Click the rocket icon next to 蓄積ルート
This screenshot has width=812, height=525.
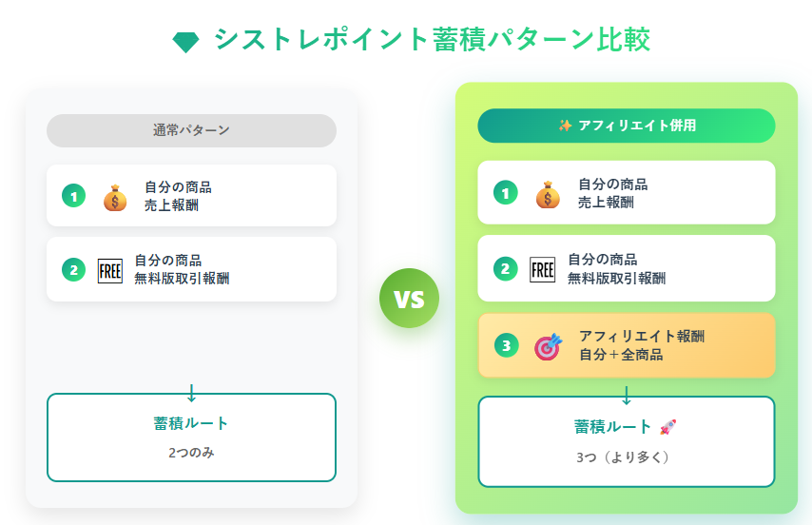667,427
